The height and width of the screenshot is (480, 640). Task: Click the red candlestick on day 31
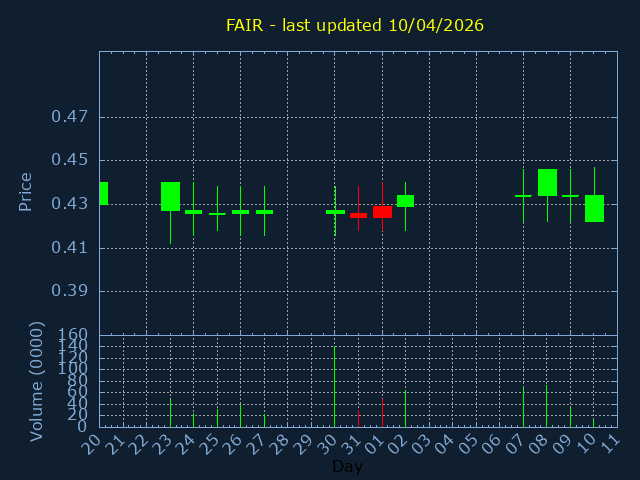point(358,215)
